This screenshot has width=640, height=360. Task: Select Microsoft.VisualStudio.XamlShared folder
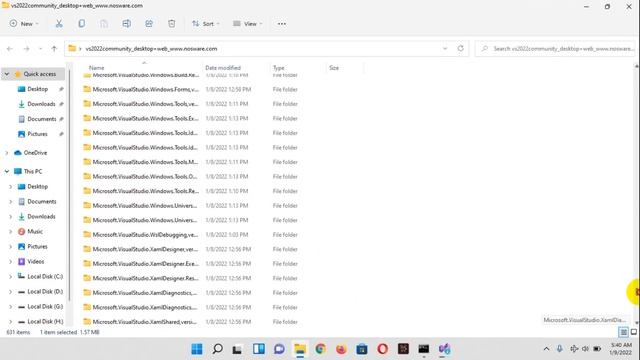click(145, 322)
